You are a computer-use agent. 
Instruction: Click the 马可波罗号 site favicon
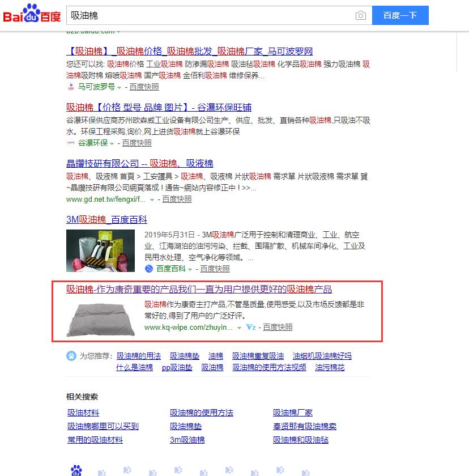click(71, 87)
